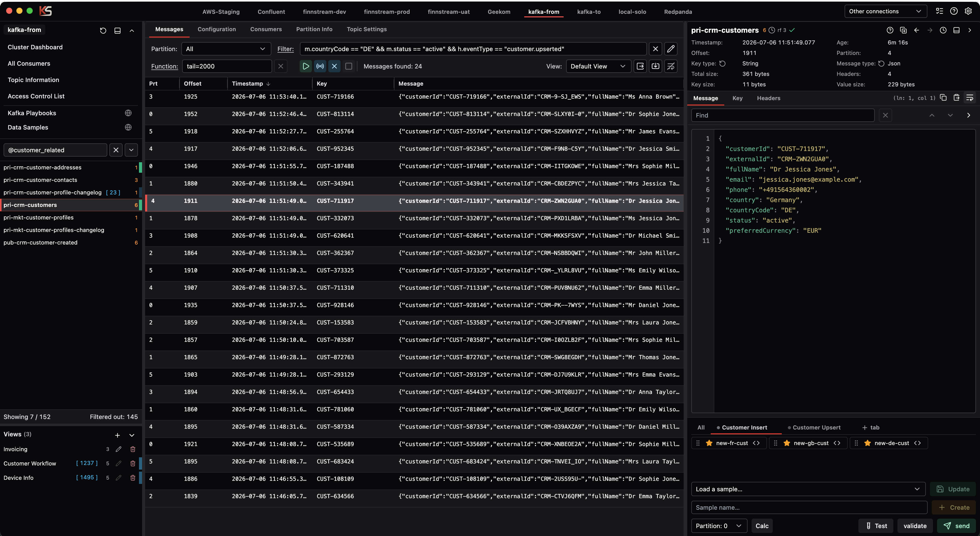Select the Customer Upsert sample tab
Image resolution: width=980 pixels, height=536 pixels.
tap(814, 428)
